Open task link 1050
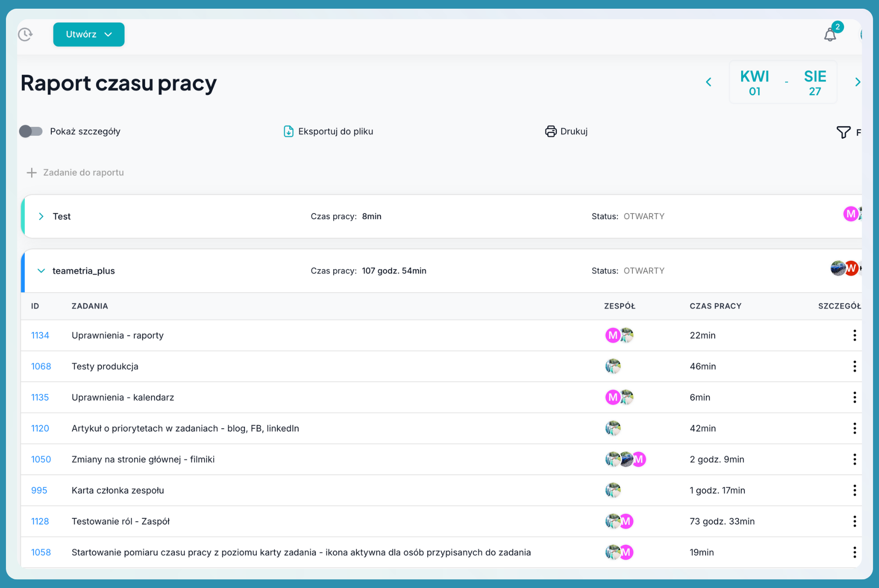 pyautogui.click(x=41, y=459)
